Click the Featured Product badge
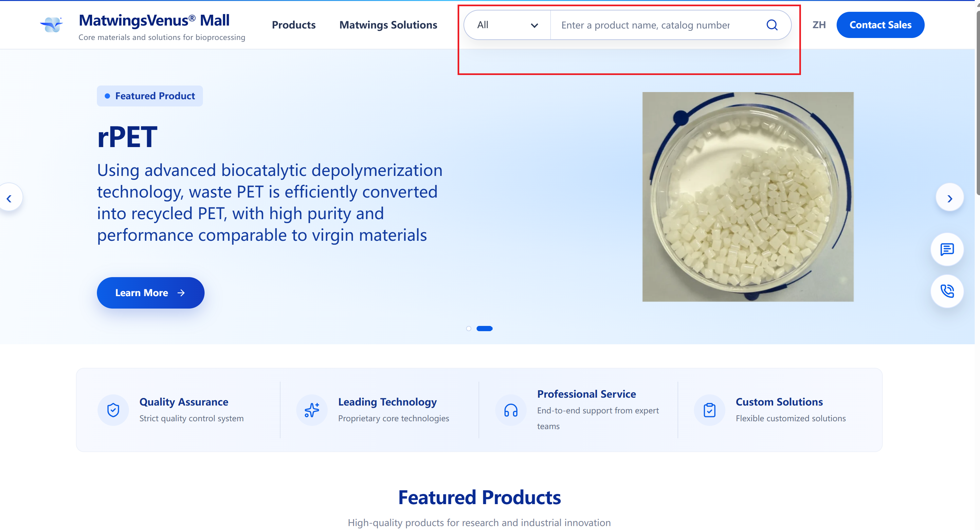The height and width of the screenshot is (530, 980). pos(150,96)
